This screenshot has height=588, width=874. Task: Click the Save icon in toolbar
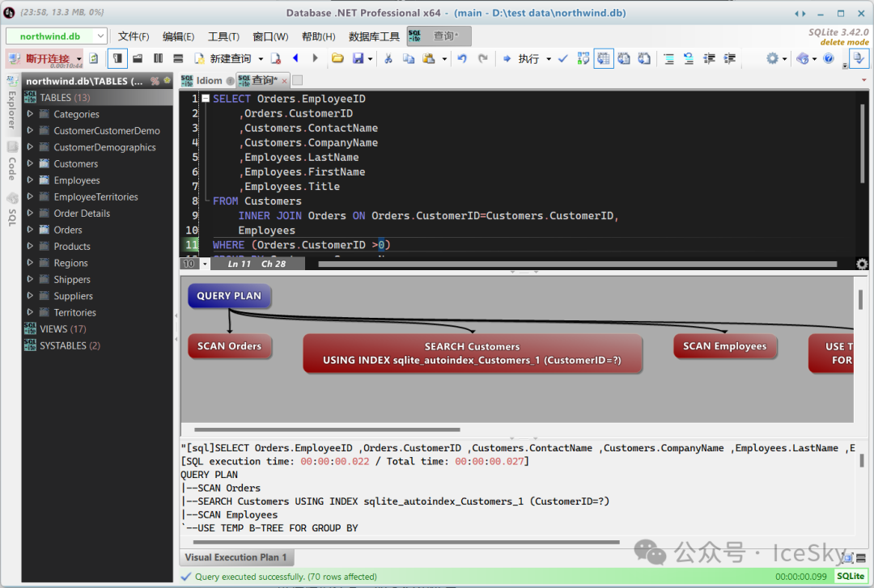pos(358,58)
